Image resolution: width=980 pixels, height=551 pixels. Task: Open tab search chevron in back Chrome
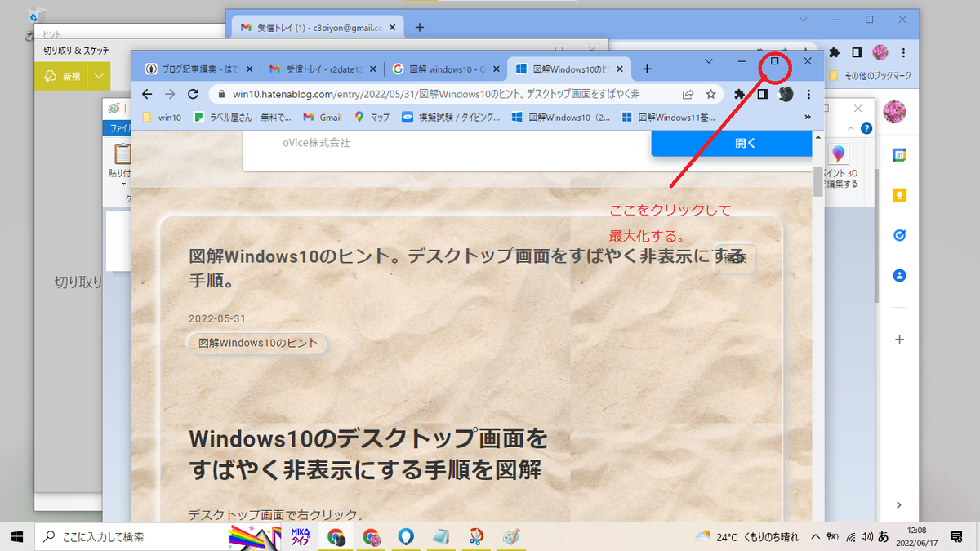tap(804, 19)
